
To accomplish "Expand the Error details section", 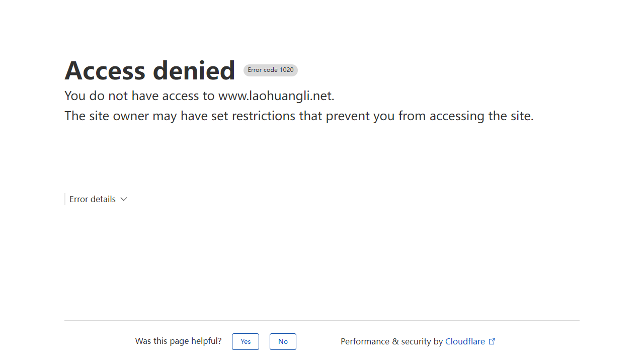I will coord(93,199).
